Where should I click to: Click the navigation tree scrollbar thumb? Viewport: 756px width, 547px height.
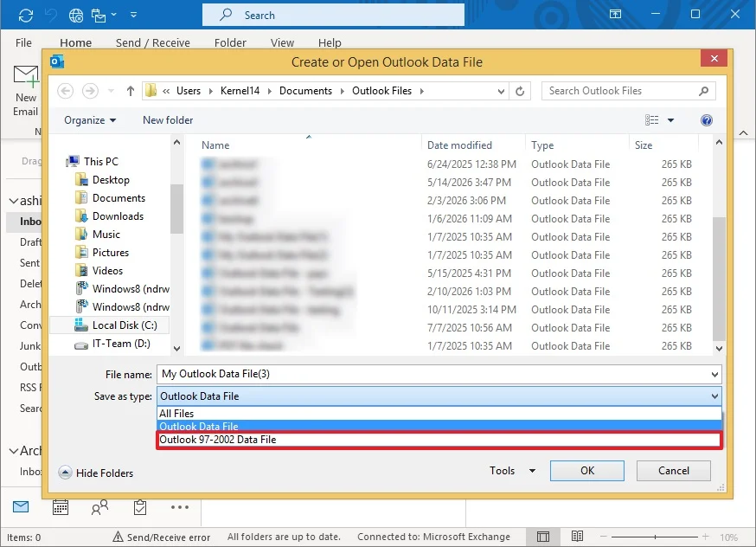pos(177,209)
